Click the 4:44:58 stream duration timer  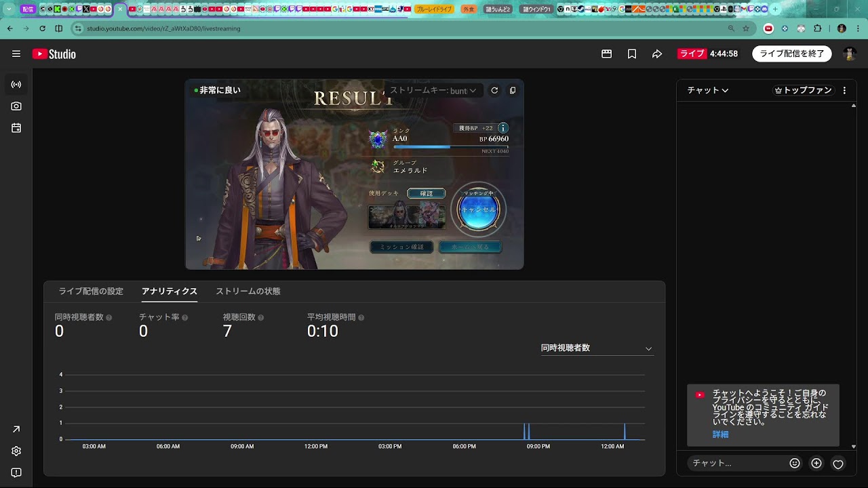click(724, 54)
